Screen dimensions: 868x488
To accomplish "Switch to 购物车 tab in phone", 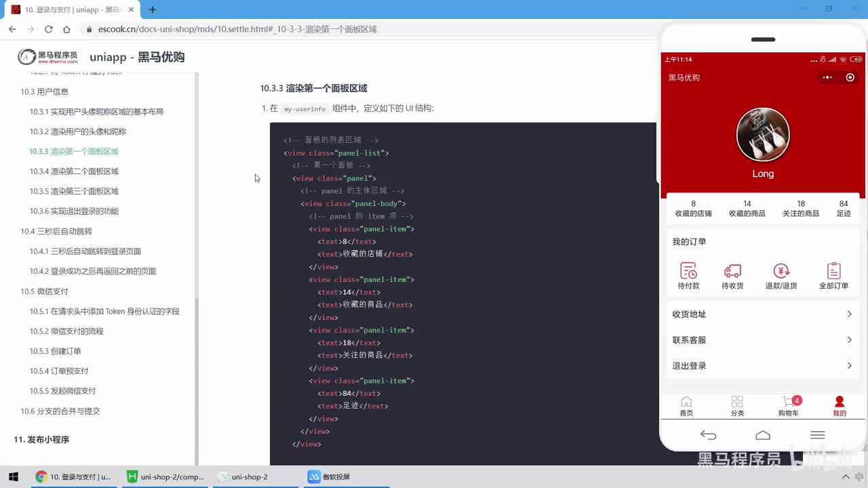I will click(789, 406).
